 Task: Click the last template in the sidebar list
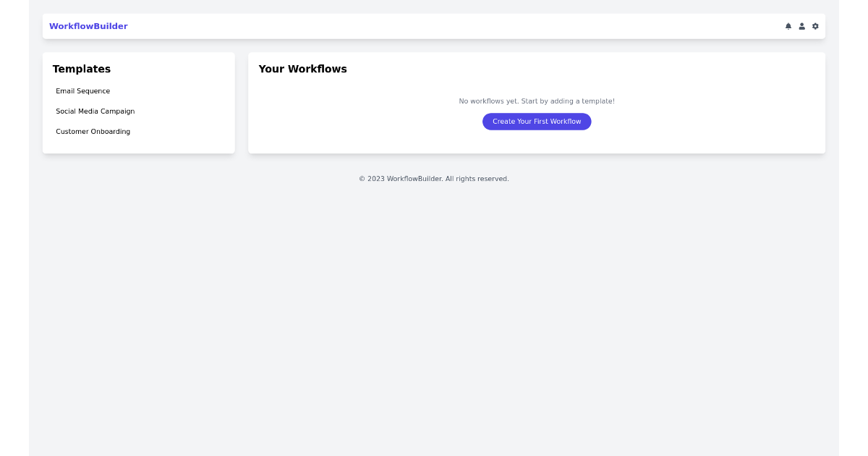click(x=93, y=132)
